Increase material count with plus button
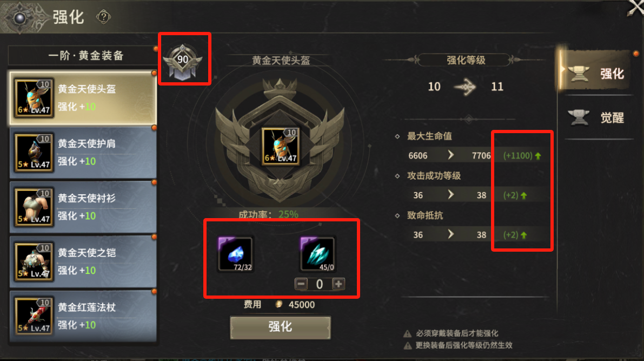Viewport: 644px width, 361px height. pos(338,284)
